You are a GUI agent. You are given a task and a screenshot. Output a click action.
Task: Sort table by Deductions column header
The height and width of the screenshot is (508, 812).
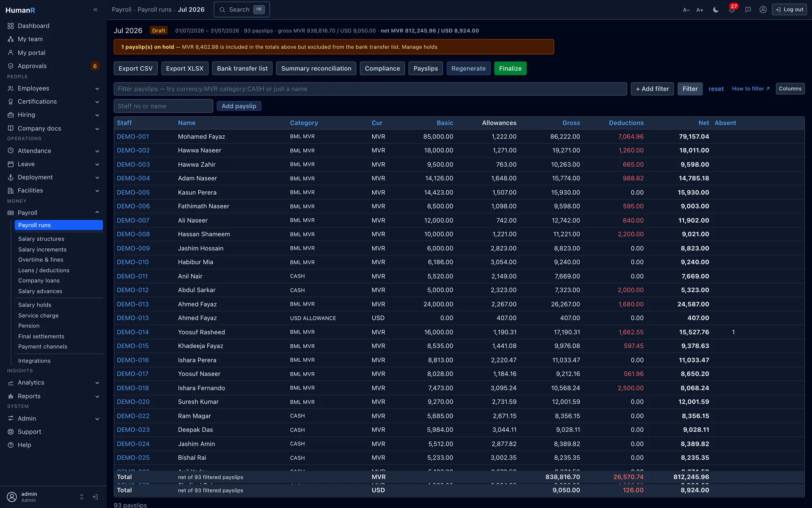coord(626,123)
